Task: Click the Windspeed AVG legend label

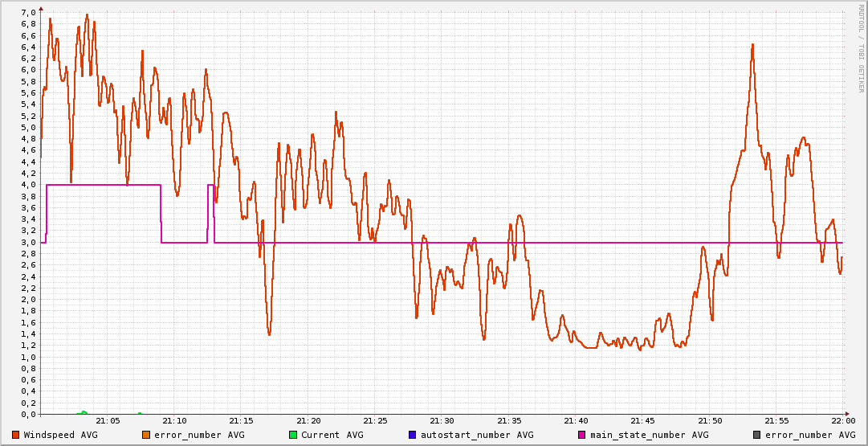Action: 61,435
